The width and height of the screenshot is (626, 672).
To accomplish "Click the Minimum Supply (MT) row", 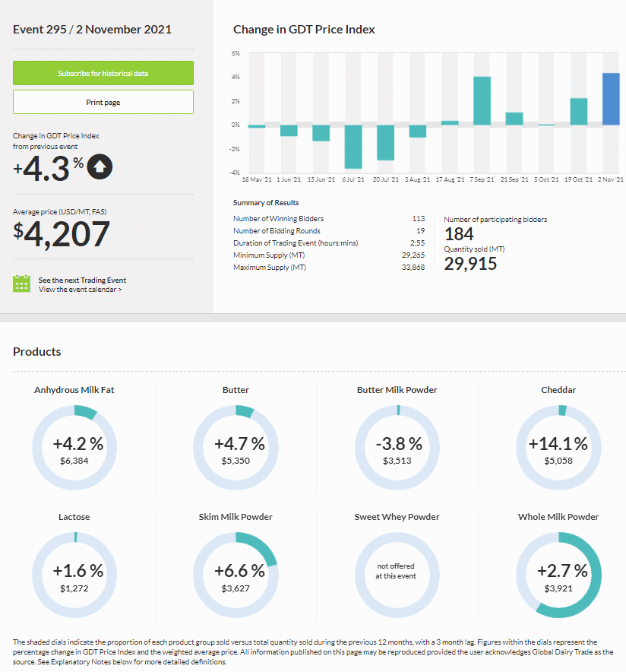I will click(329, 255).
